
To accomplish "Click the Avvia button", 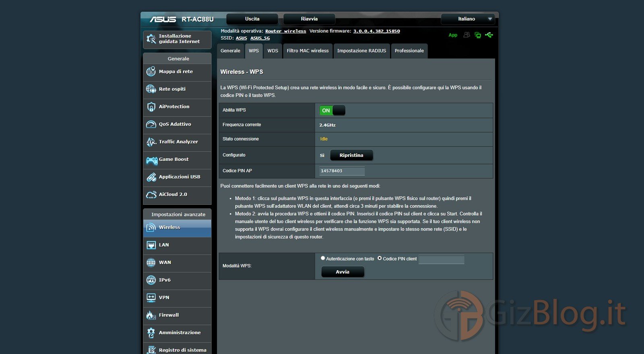I will tap(343, 272).
